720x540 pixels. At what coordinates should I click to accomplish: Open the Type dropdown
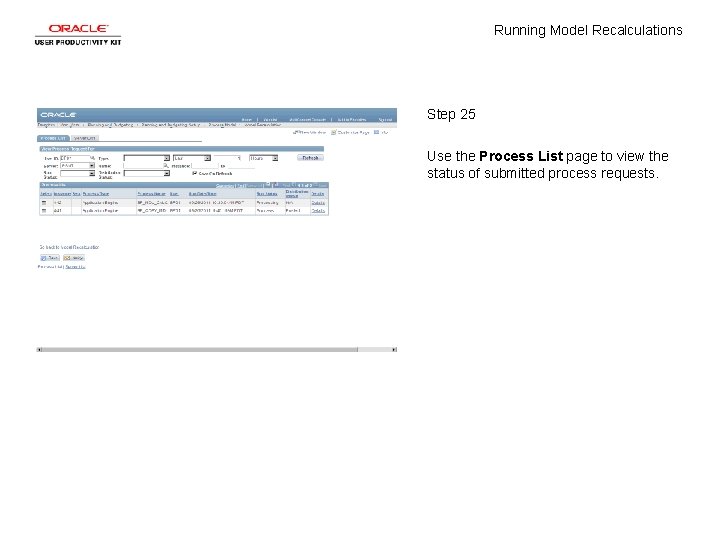[x=146, y=158]
